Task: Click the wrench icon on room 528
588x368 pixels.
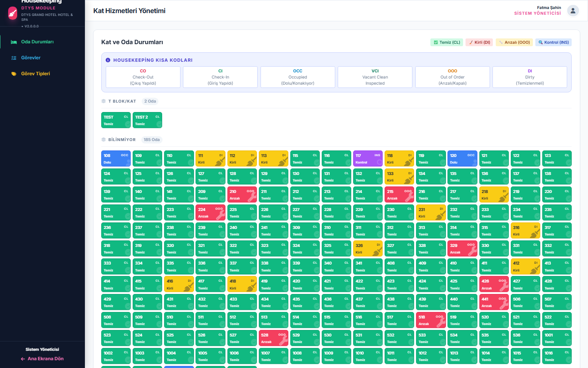Action: pyautogui.click(x=283, y=341)
